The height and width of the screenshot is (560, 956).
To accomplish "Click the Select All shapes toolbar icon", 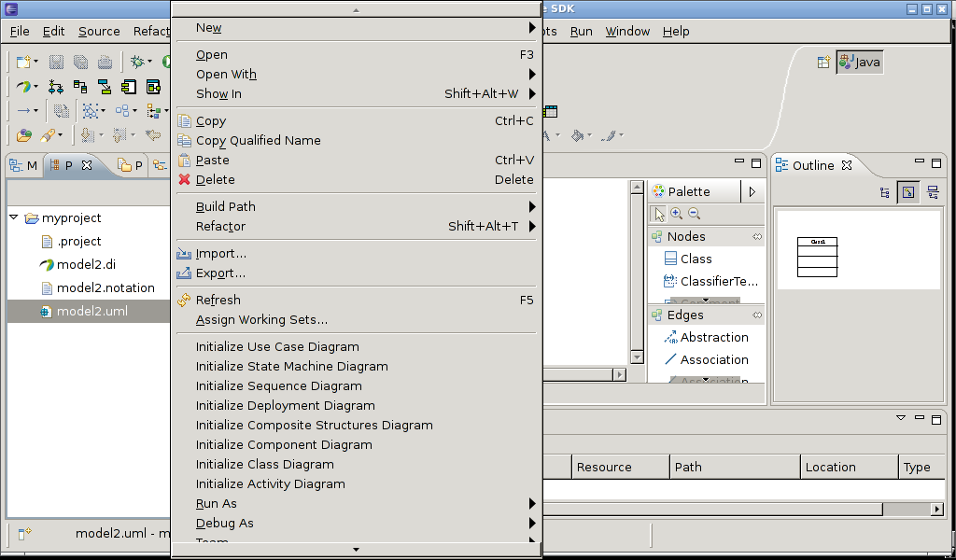I will pyautogui.click(x=90, y=111).
